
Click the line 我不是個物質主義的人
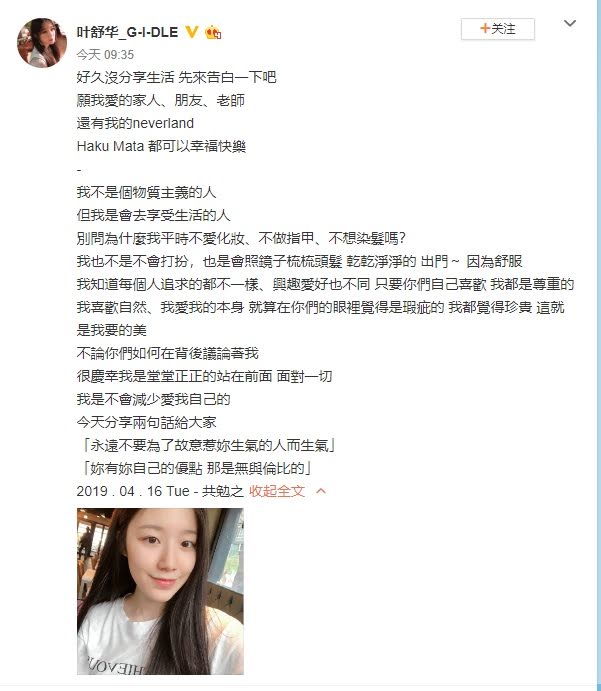(146, 192)
